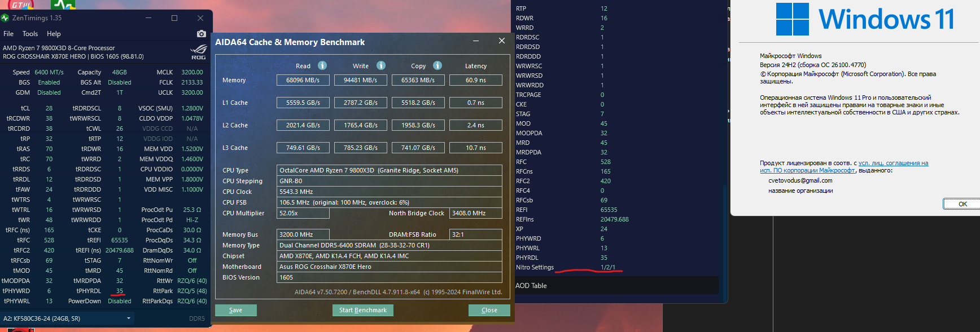This screenshot has width=980, height=332.
Task: Click the tPHYRDL value 35 in ZenTimings
Action: [x=120, y=291]
